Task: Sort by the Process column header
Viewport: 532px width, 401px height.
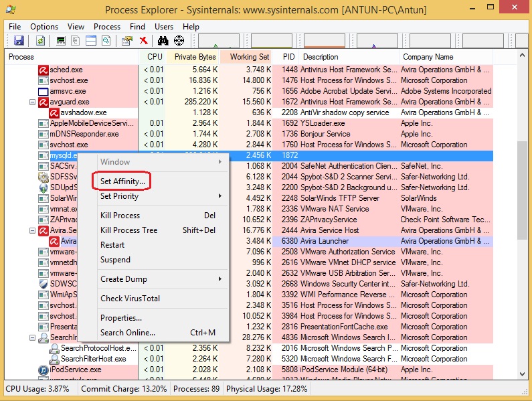Action: 71,57
